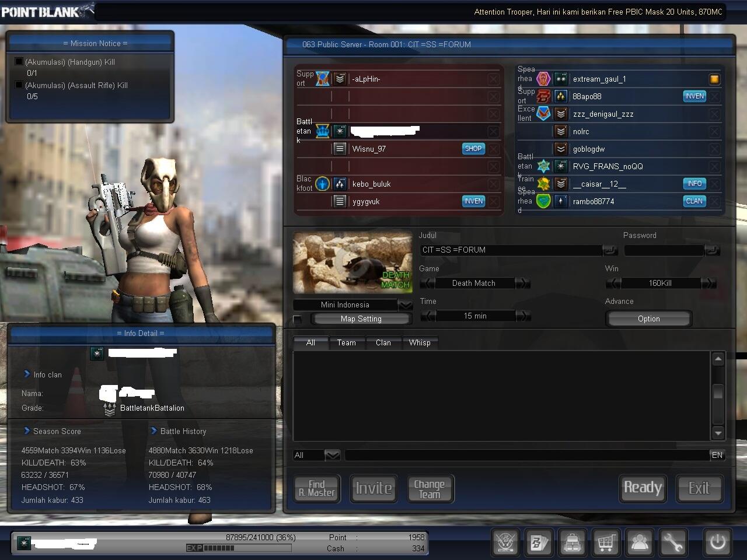Click the Invite button
Screen dimensions: 747x560
point(373,488)
